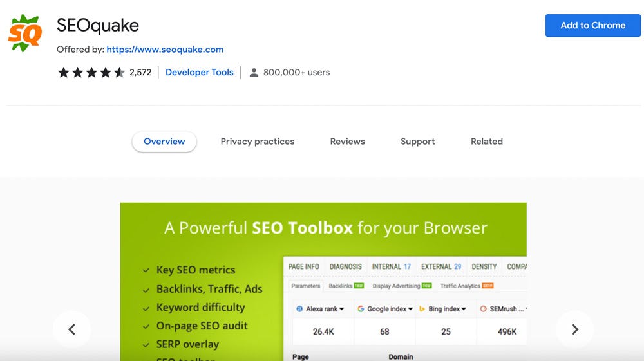Screen dimensions: 644x361
Task: Click the Google G icon
Action: [361, 309]
